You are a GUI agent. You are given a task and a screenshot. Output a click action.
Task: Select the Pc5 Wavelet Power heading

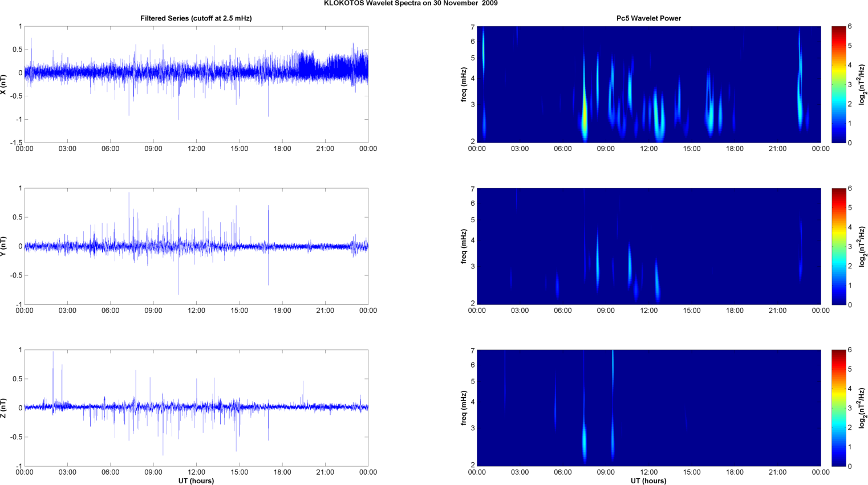click(648, 18)
